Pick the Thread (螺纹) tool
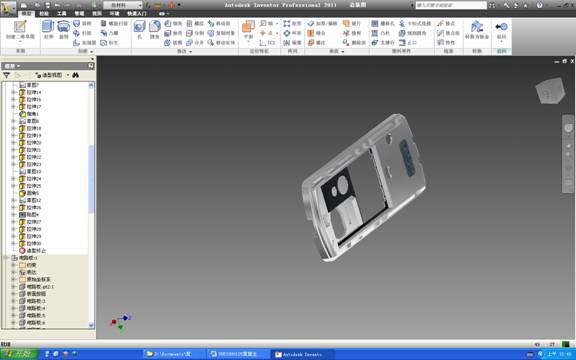Viewport: 576px width, 360px height. coord(195,24)
